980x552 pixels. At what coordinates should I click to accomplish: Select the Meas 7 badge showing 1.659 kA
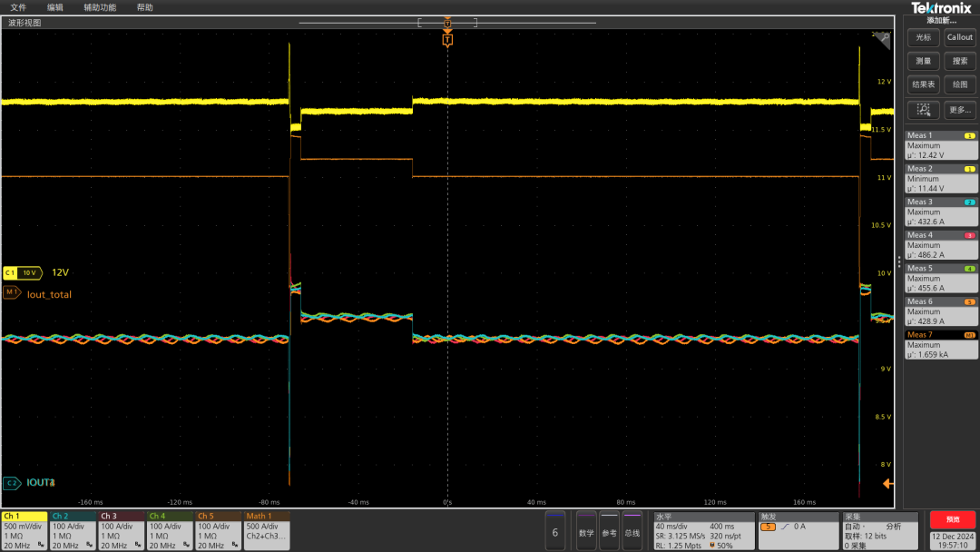coord(941,344)
